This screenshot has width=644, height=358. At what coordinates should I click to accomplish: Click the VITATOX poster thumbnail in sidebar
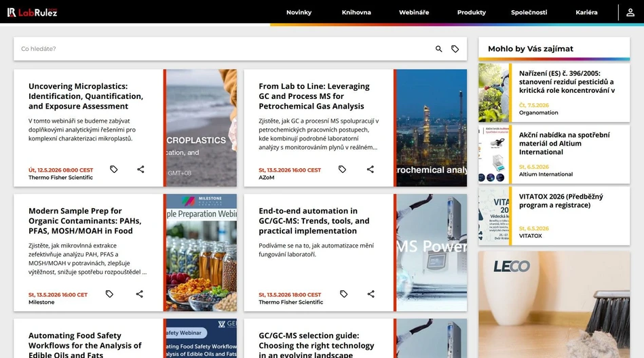tap(493, 216)
